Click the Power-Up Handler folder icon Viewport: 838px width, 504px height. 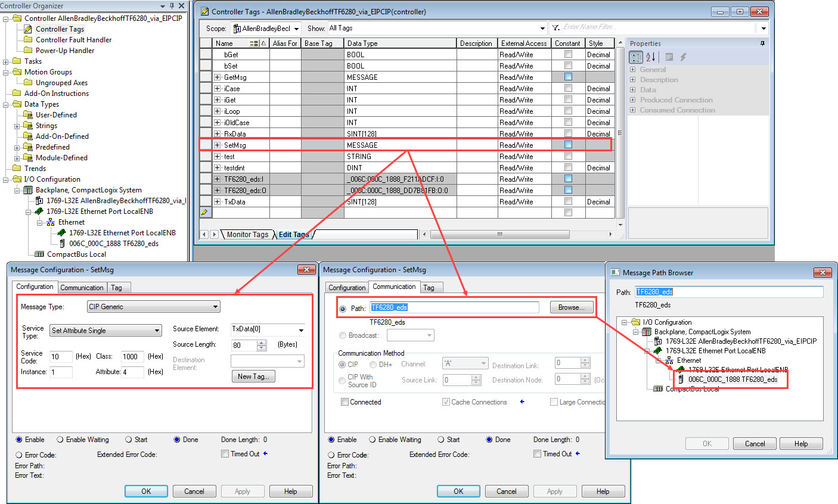pyautogui.click(x=28, y=50)
